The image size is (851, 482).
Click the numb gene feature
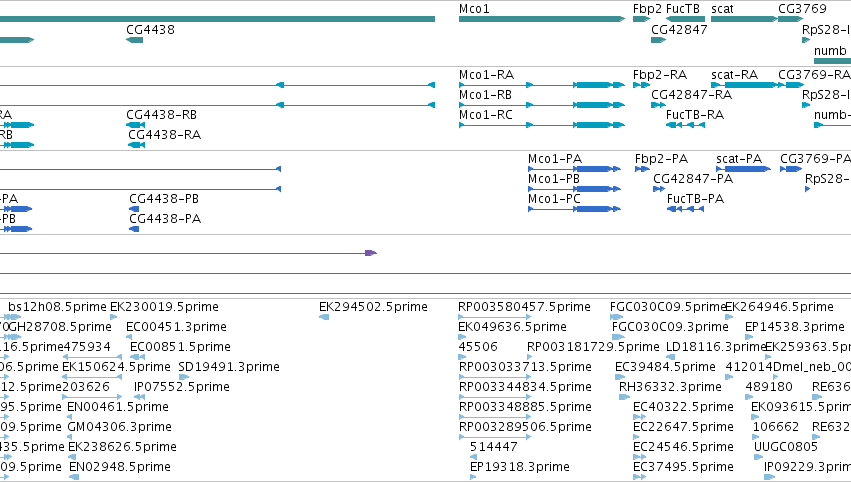(x=833, y=61)
